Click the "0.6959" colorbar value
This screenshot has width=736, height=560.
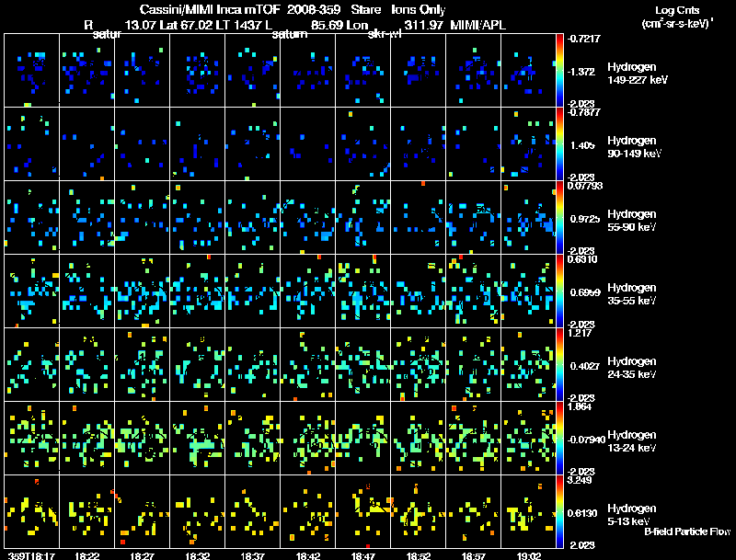click(x=585, y=292)
